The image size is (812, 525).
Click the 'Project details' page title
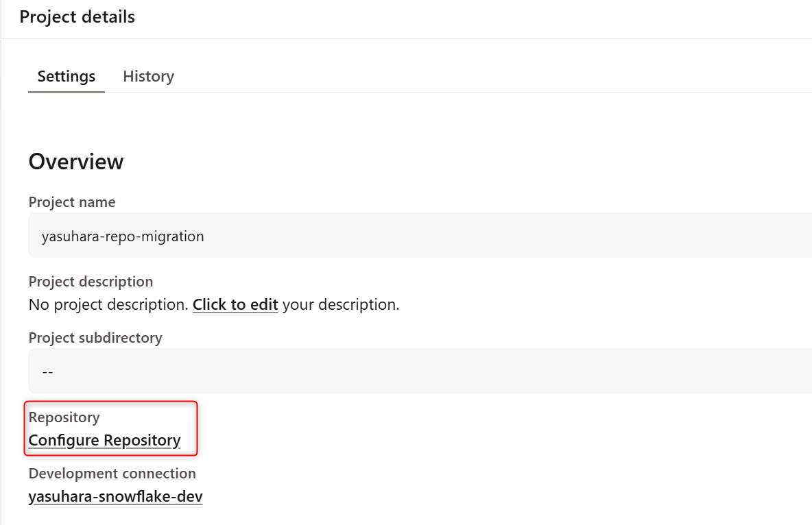pos(77,16)
